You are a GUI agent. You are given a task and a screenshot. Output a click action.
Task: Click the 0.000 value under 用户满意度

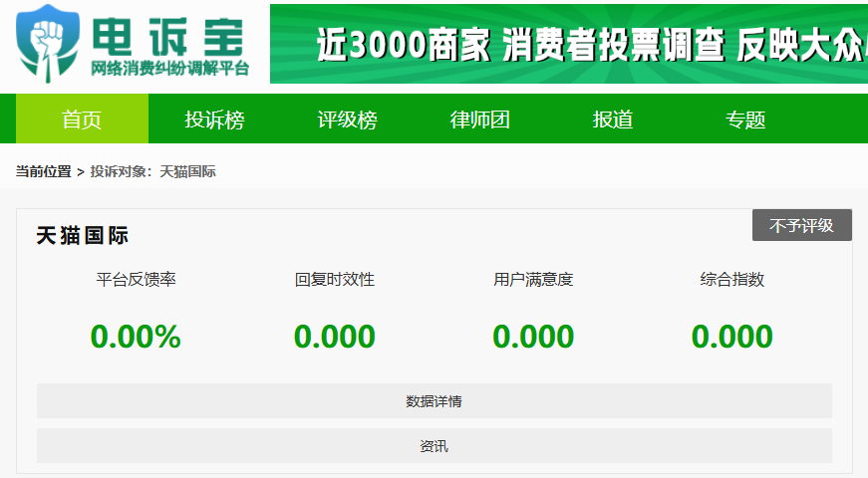(533, 337)
